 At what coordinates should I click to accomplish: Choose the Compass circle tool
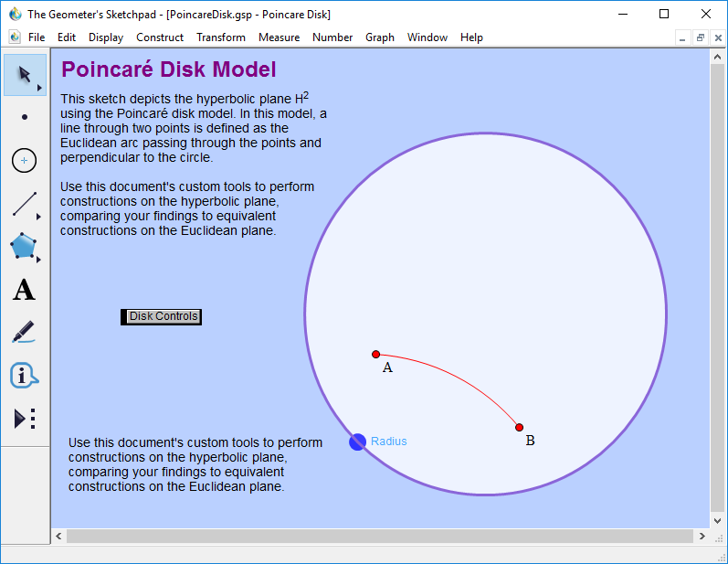(25, 161)
